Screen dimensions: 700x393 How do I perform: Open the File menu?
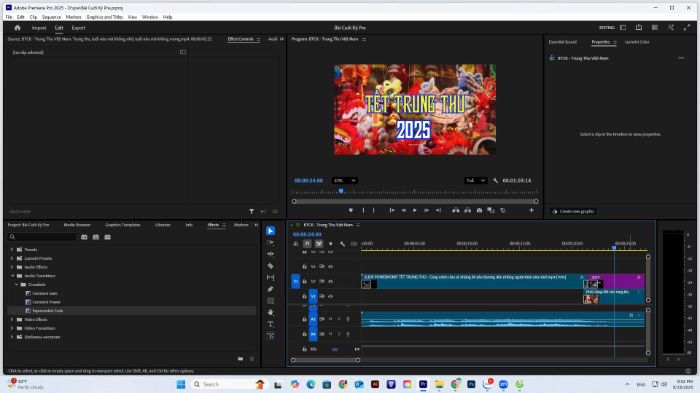9,17
